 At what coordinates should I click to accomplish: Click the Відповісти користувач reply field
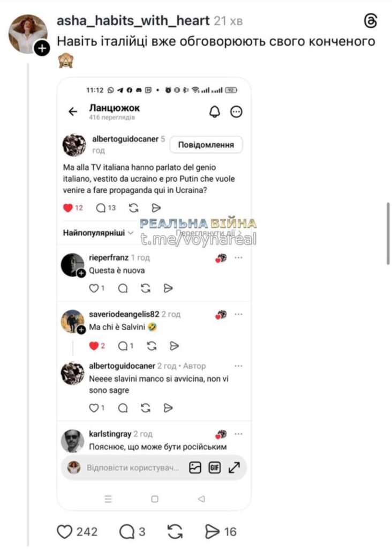(x=133, y=468)
